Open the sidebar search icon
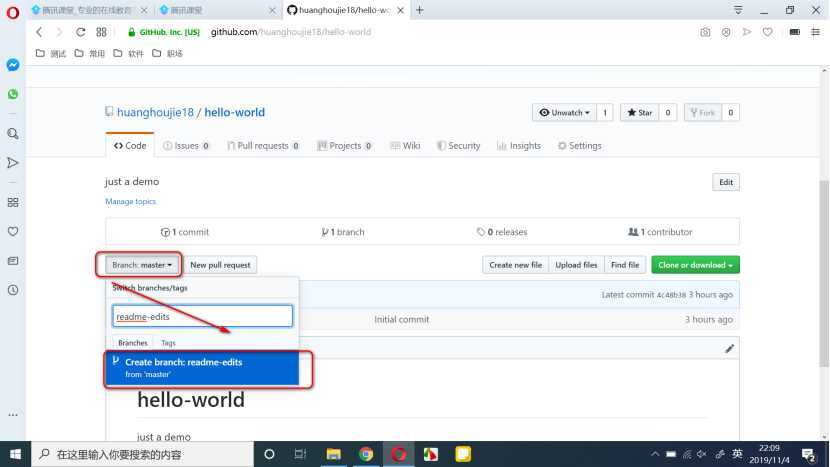The height and width of the screenshot is (467, 830). pyautogui.click(x=13, y=134)
